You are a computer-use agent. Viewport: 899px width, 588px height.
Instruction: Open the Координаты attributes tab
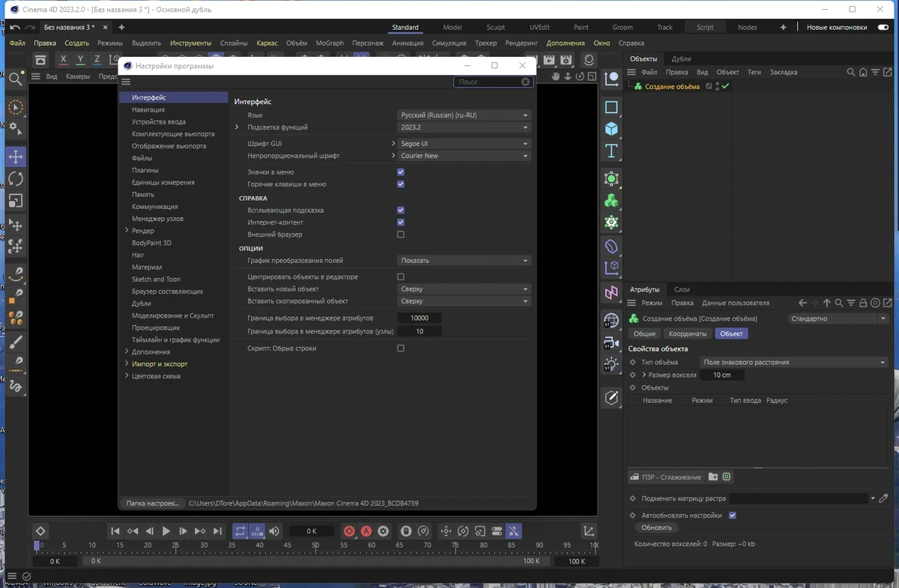click(x=687, y=334)
